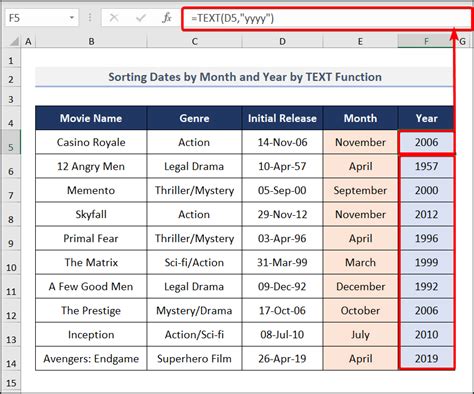Select the Primal Fear cell
The height and width of the screenshot is (394, 474).
(91, 238)
